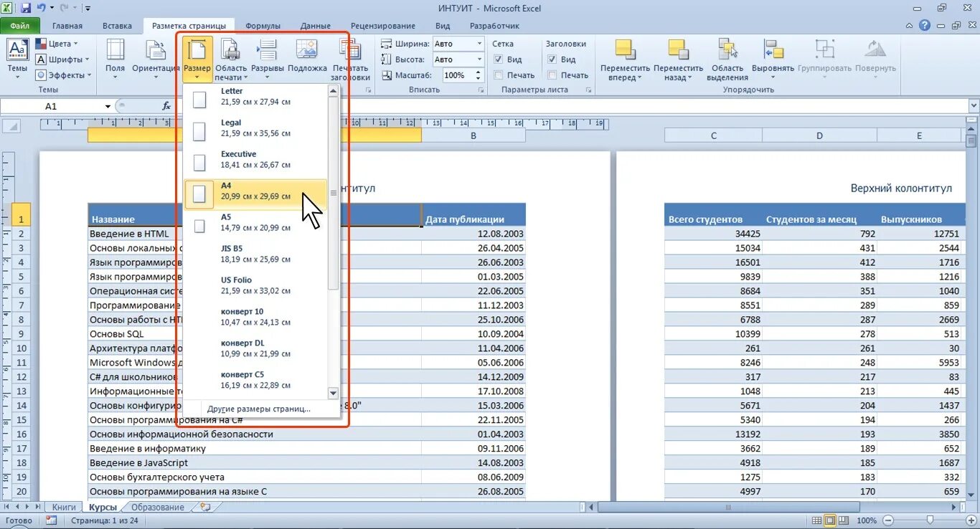The height and width of the screenshot is (529, 980).
Task: Toggle Заголовки Вид headings view checkbox
Action: pos(552,59)
